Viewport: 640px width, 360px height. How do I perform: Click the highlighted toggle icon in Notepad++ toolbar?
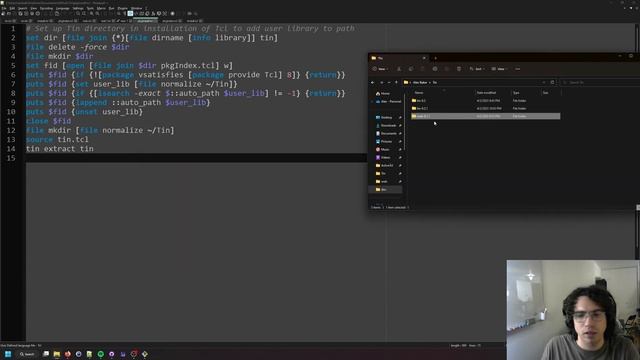pos(130,13)
